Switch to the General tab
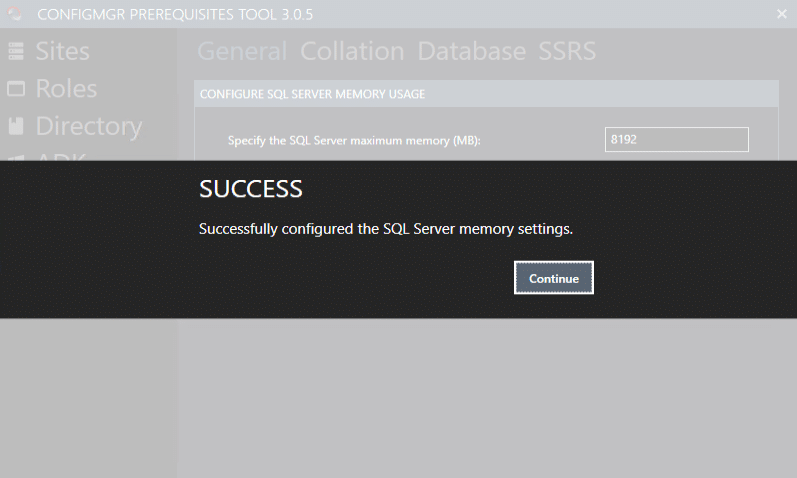Image resolution: width=797 pixels, height=478 pixels. [x=242, y=51]
